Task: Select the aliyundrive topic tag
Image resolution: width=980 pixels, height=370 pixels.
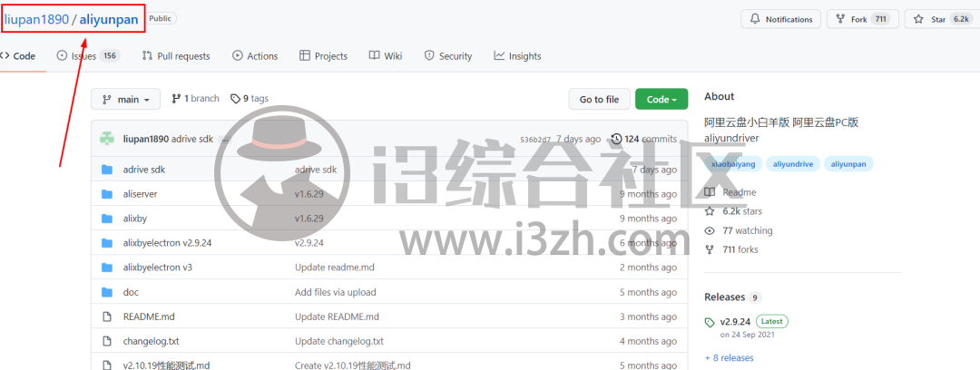Action: 793,164
